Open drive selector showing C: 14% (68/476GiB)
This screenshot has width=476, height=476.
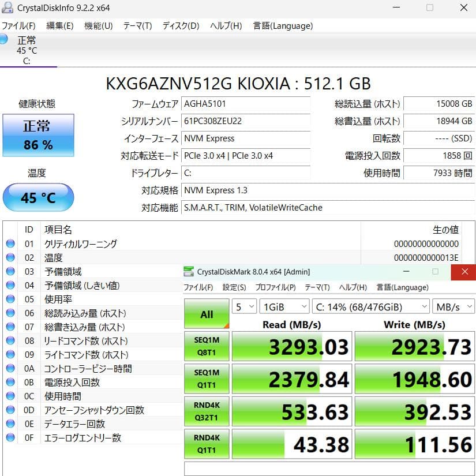370,306
